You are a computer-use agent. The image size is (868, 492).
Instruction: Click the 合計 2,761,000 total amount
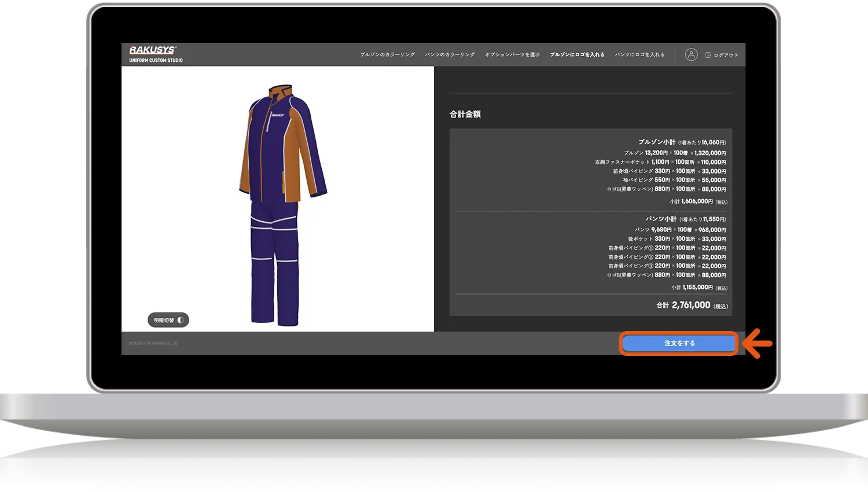tap(691, 305)
